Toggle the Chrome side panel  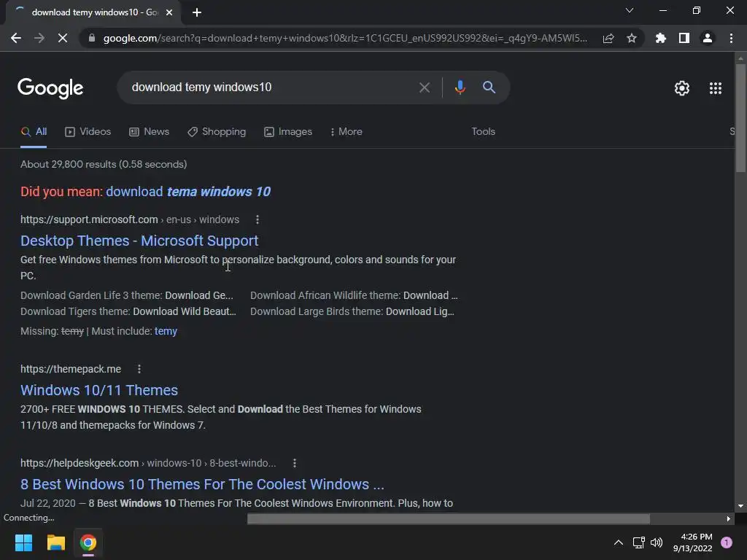click(x=684, y=38)
